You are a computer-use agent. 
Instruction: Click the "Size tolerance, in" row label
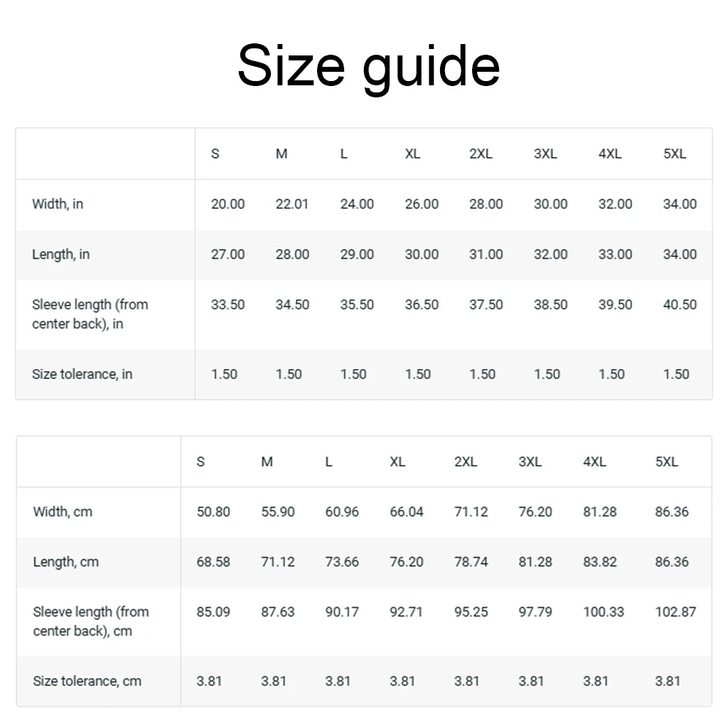coord(82,375)
